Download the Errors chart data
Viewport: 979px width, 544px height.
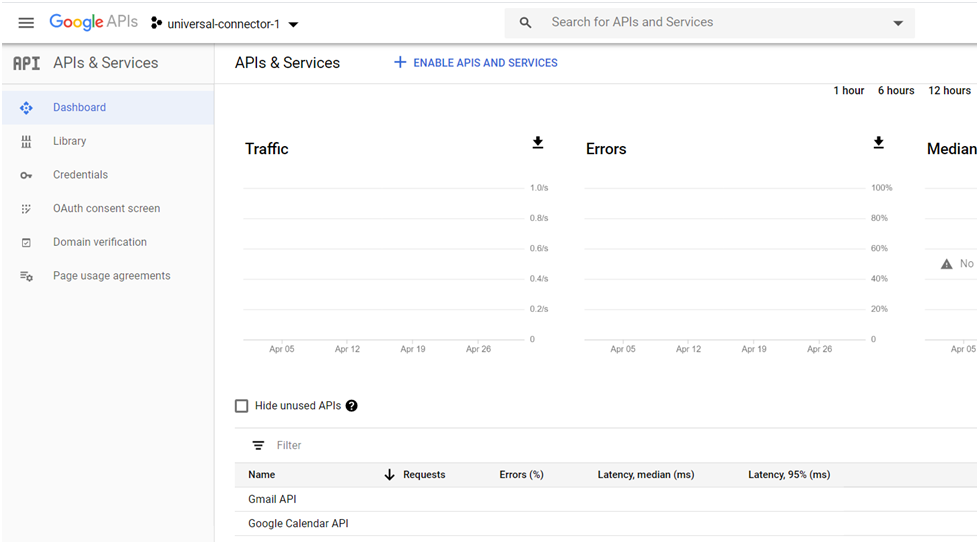point(878,143)
